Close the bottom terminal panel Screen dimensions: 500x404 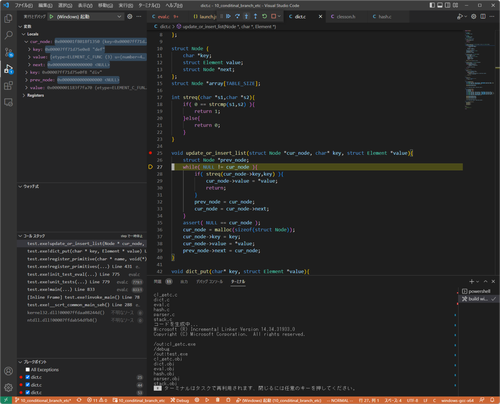click(x=493, y=281)
